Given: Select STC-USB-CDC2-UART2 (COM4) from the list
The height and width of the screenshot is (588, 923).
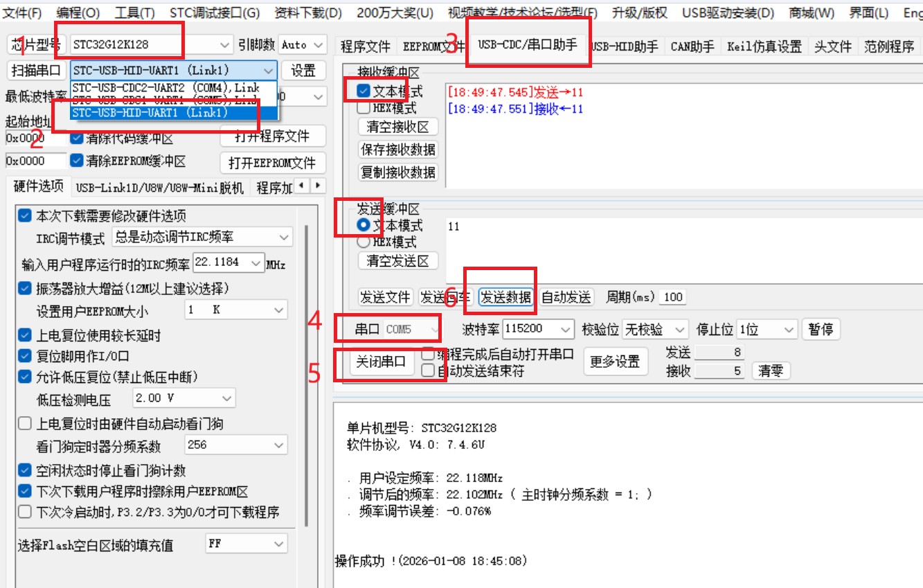Looking at the screenshot, I should (166, 87).
